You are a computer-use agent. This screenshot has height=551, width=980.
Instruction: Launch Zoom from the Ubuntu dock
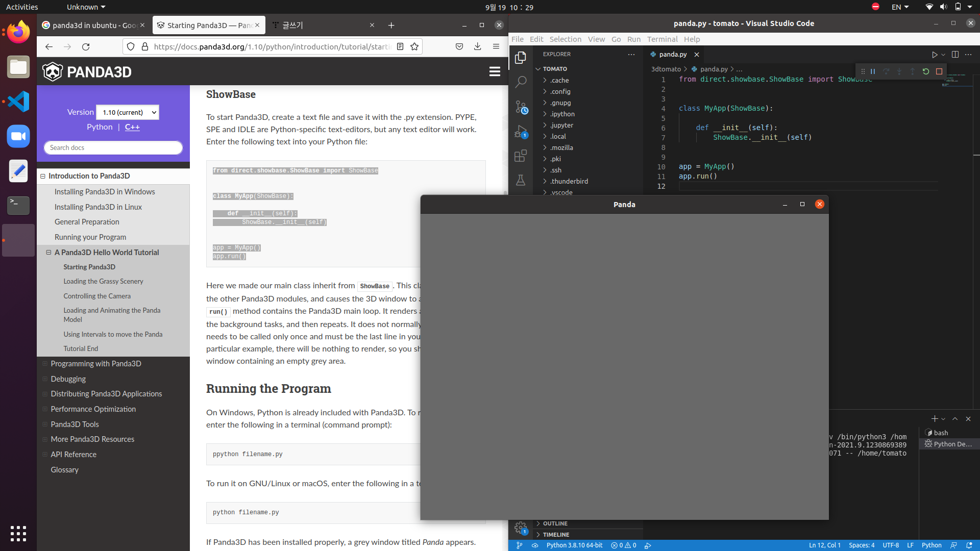[x=18, y=136]
